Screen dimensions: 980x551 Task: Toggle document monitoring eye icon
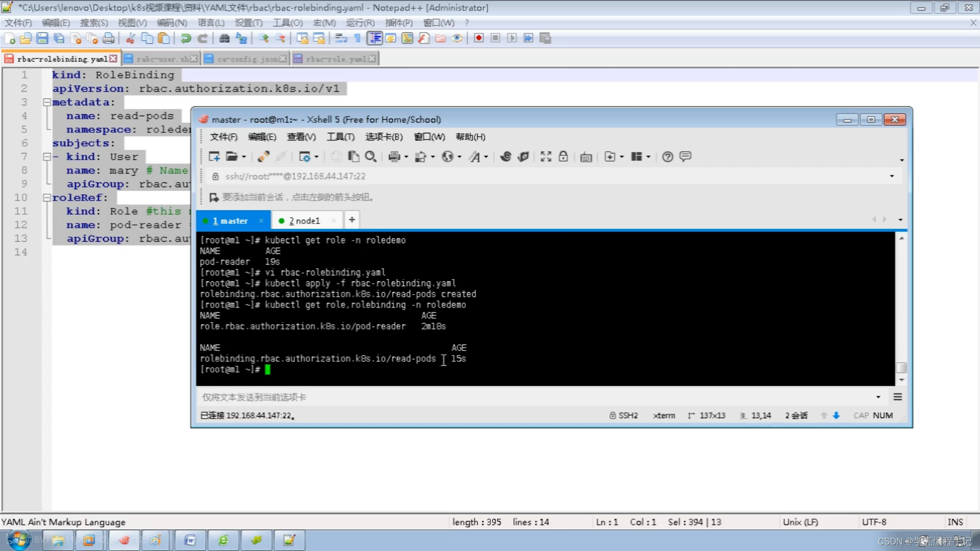pyautogui.click(x=457, y=38)
